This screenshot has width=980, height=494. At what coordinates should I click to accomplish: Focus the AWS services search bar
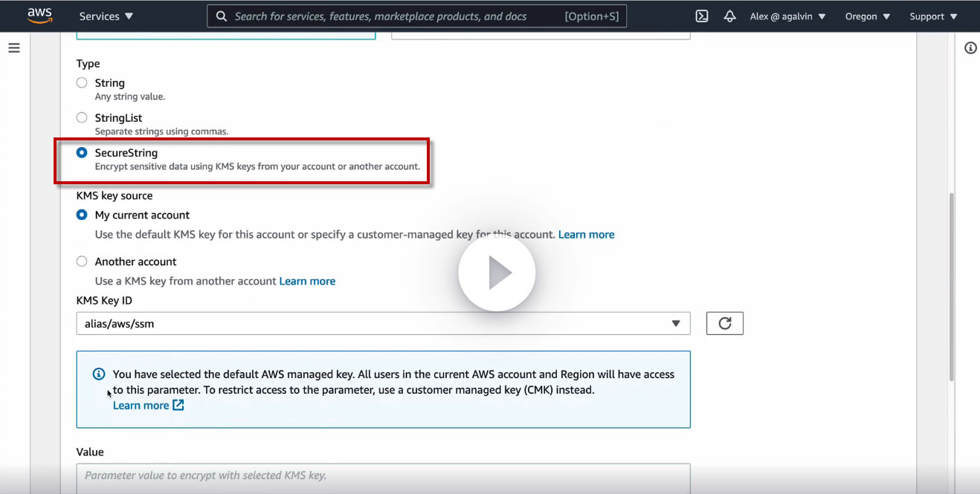(x=416, y=16)
